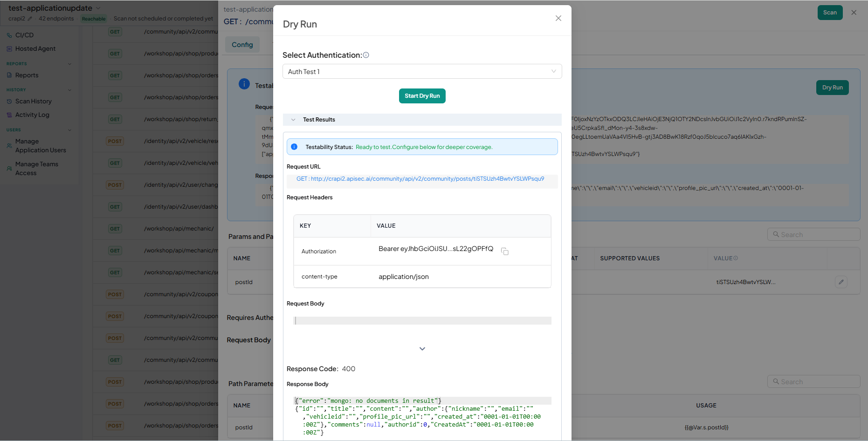Click the Request Body editor field

(x=422, y=320)
